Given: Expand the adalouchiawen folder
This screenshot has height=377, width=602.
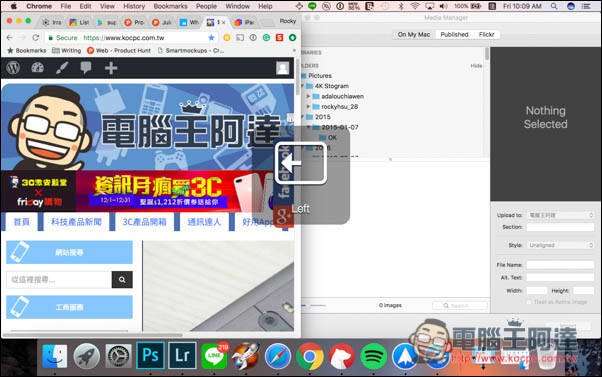Looking at the screenshot, I should [308, 96].
